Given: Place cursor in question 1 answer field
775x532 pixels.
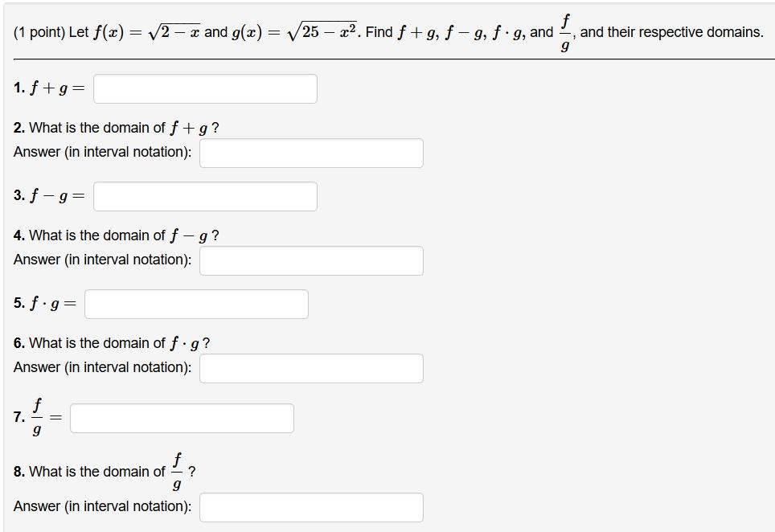Looking at the screenshot, I should (204, 88).
